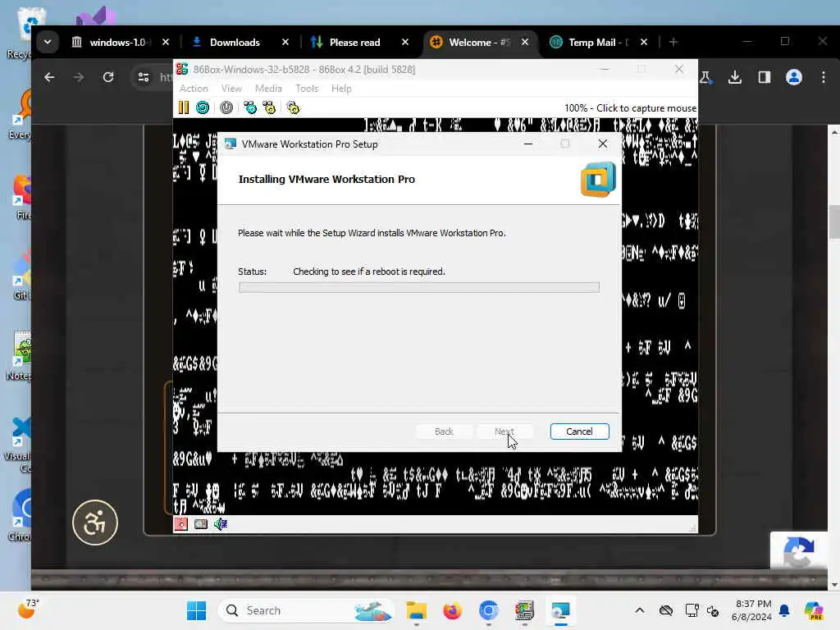Click the installation progress bar
The image size is (840, 630).
pos(419,288)
